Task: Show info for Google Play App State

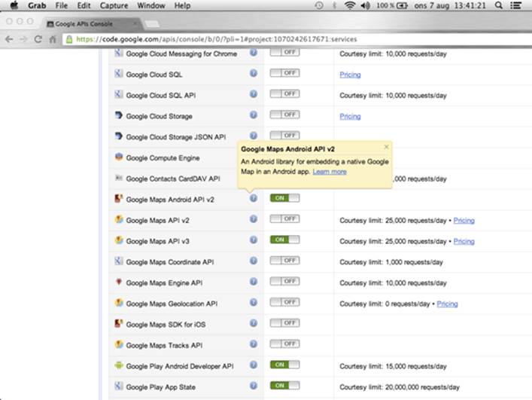Action: (254, 386)
